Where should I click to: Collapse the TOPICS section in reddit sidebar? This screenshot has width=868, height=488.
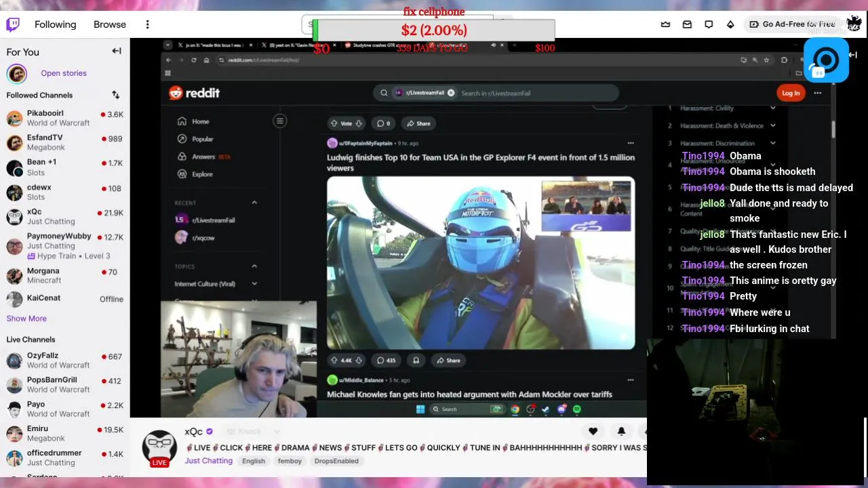pyautogui.click(x=254, y=266)
